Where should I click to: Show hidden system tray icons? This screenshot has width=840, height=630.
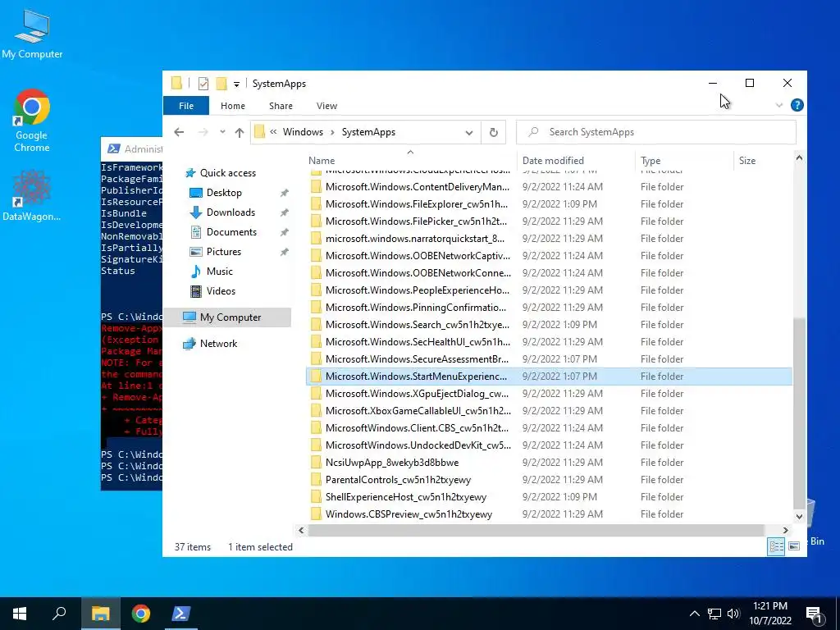click(694, 614)
